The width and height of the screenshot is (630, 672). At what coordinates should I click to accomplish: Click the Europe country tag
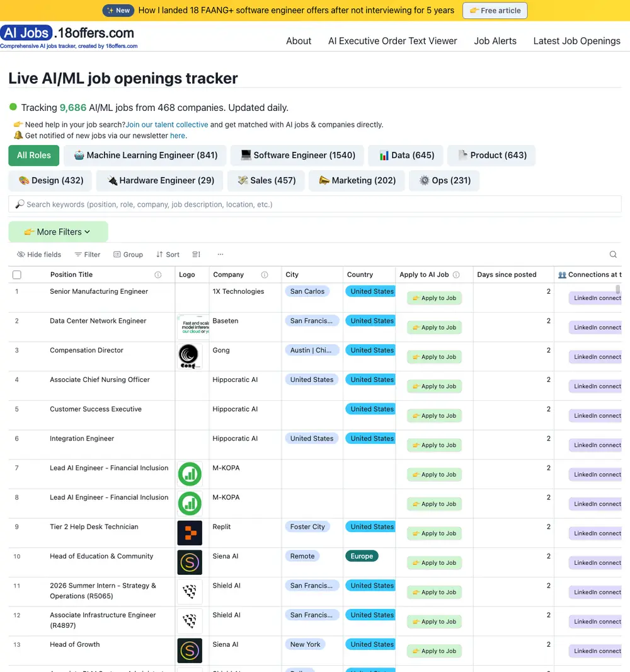coord(362,556)
